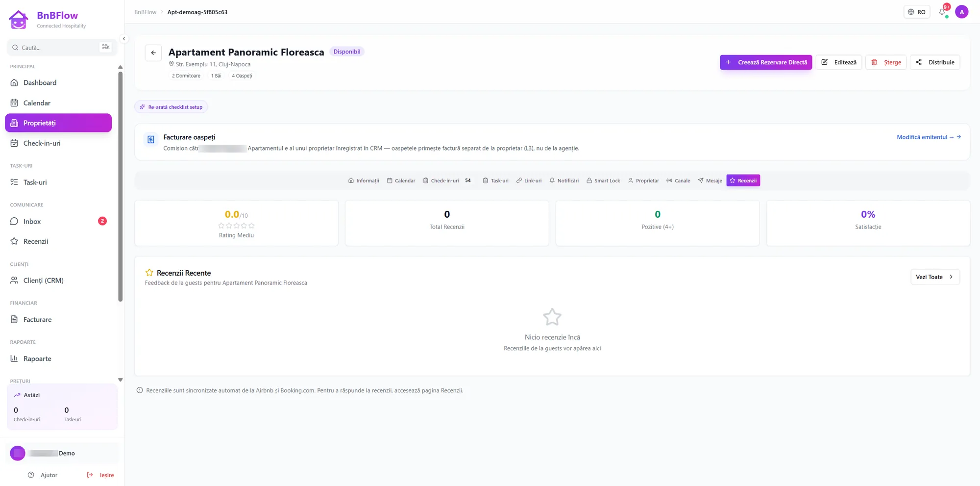Click the back arrow beside apartment title
Image resolution: width=980 pixels, height=486 pixels.
point(153,53)
